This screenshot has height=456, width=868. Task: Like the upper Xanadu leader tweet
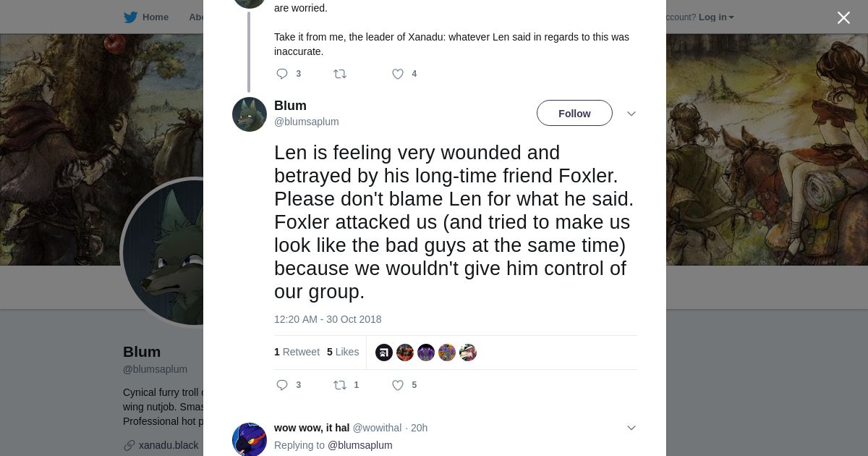pyautogui.click(x=398, y=74)
